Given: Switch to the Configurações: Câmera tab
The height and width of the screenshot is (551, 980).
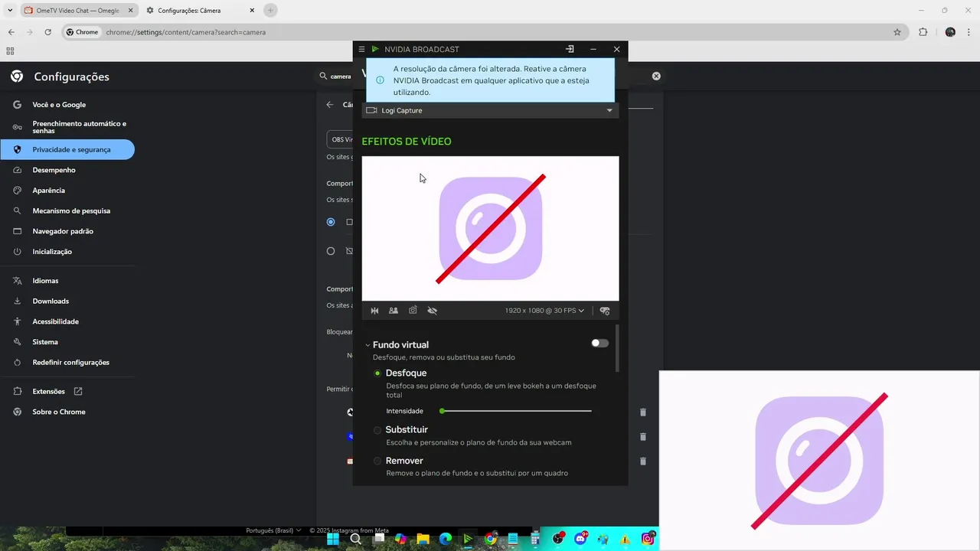Looking at the screenshot, I should [199, 11].
